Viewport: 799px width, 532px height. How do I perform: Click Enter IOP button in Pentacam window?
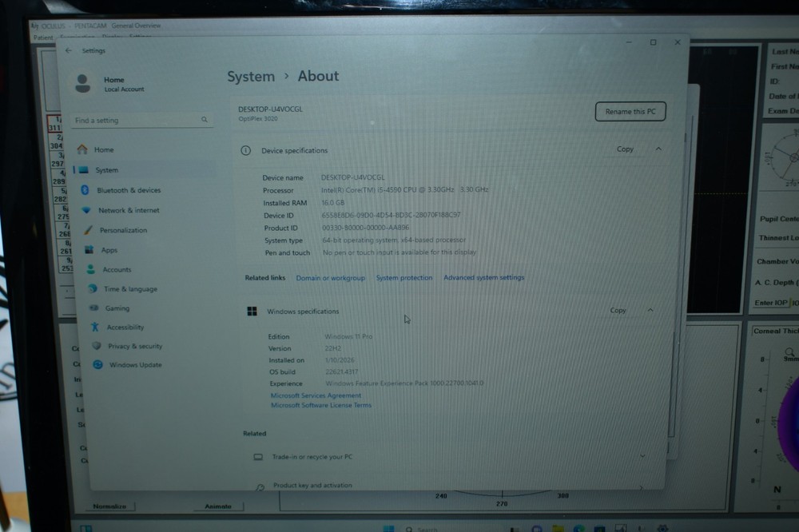point(771,303)
